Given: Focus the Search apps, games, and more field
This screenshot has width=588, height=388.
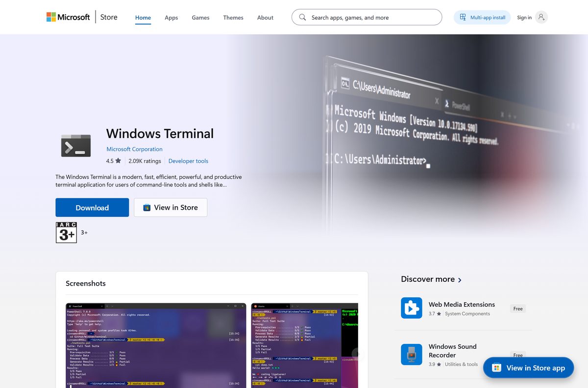Looking at the screenshot, I should point(367,18).
